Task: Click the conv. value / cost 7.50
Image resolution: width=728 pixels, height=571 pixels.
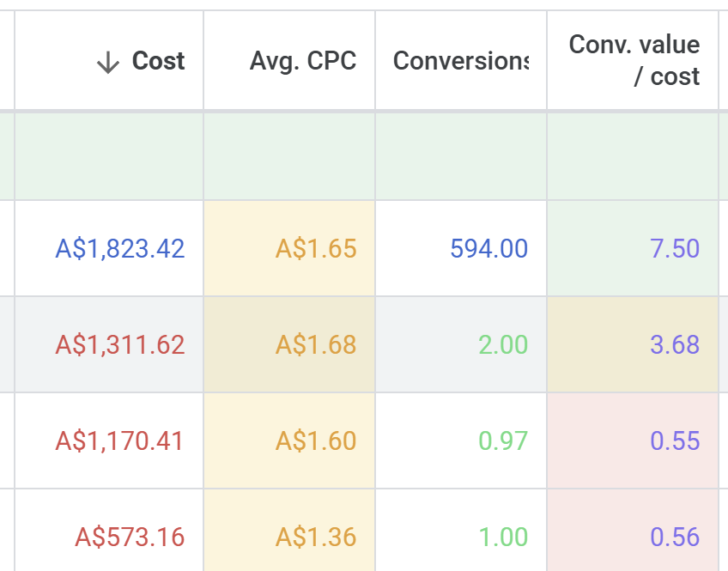Action: click(x=675, y=248)
